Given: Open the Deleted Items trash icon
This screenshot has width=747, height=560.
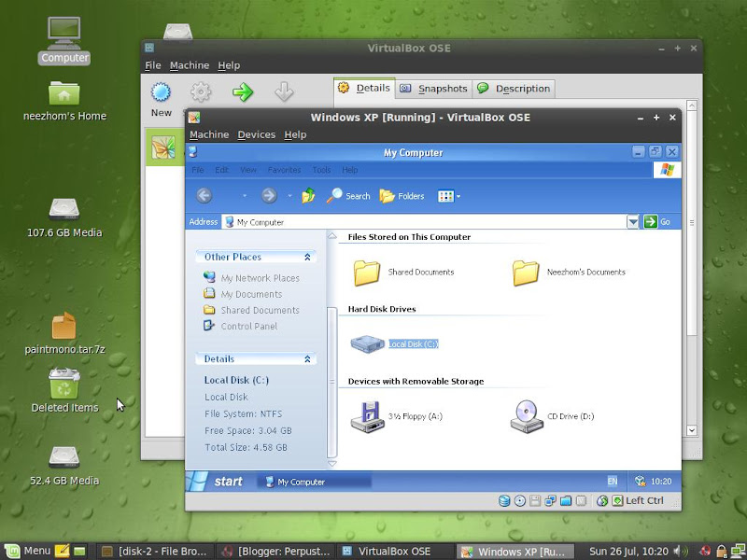Looking at the screenshot, I should coord(64,390).
